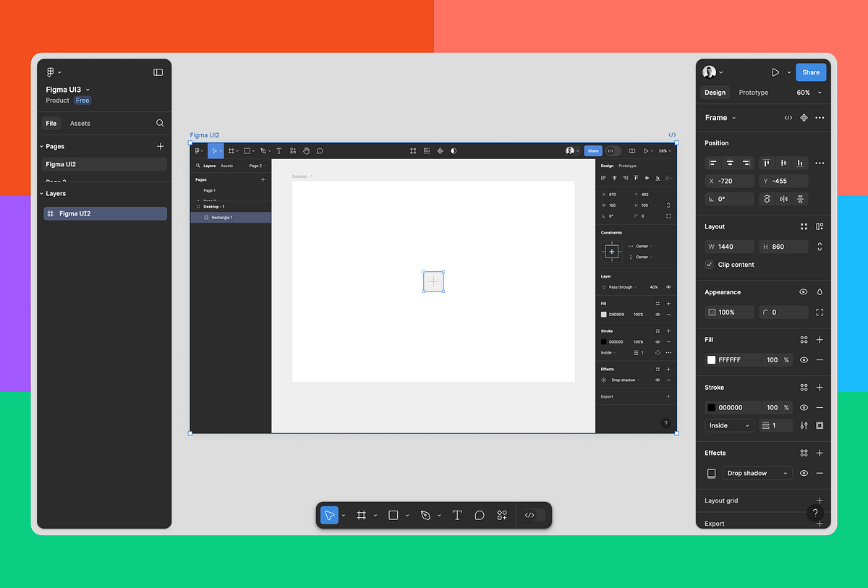The width and height of the screenshot is (868, 588).
Task: Click the align right icon in Position
Action: click(x=746, y=163)
